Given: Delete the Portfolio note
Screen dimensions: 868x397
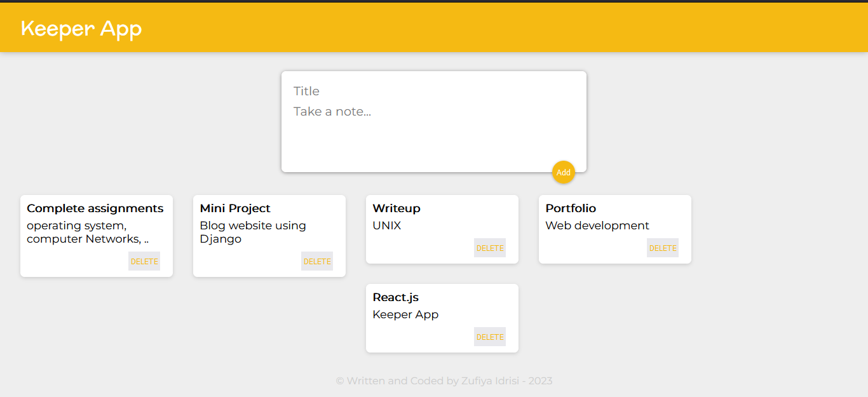Looking at the screenshot, I should (x=662, y=248).
